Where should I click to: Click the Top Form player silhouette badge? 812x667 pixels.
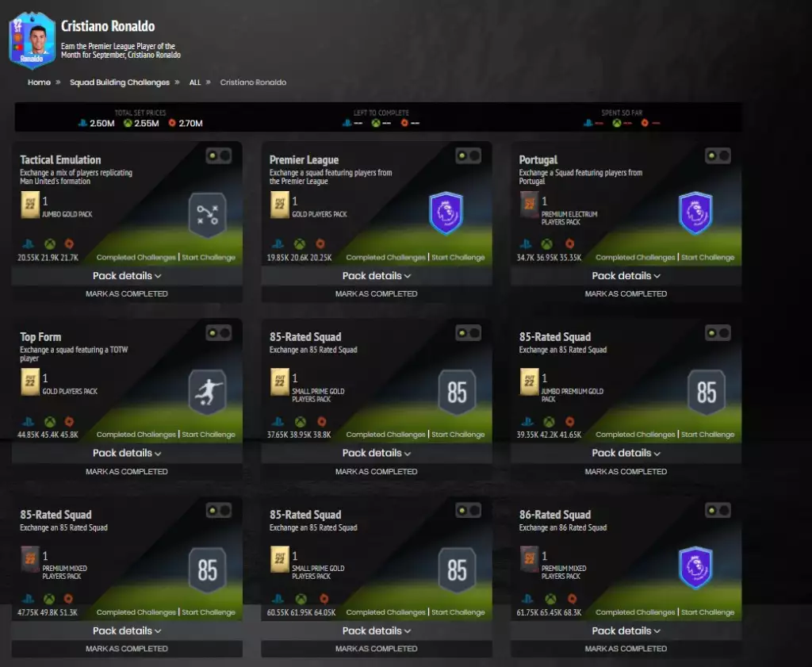pyautogui.click(x=207, y=391)
